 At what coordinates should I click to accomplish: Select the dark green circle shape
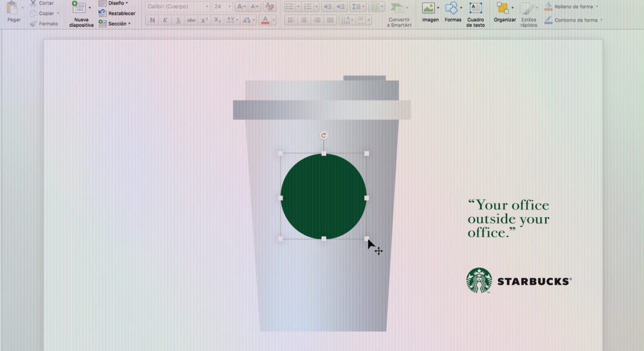click(x=324, y=196)
